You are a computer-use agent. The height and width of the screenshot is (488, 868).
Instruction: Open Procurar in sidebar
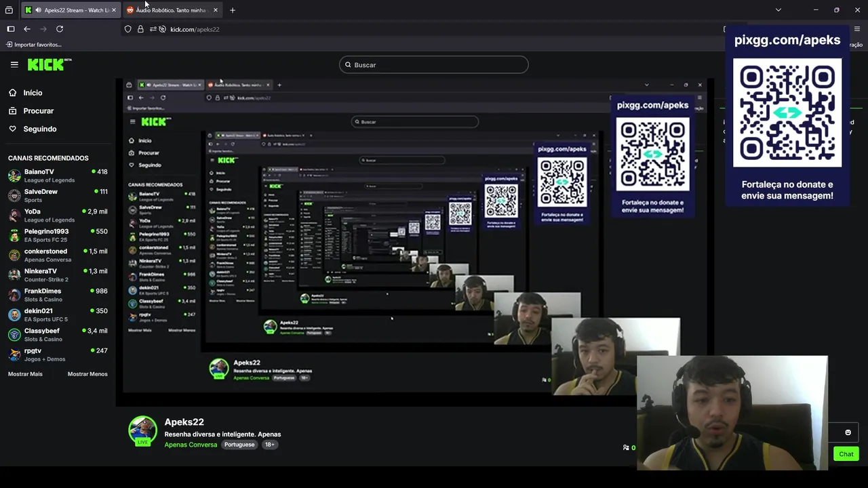pyautogui.click(x=39, y=111)
